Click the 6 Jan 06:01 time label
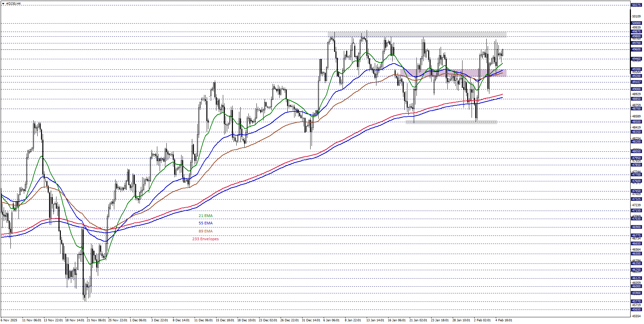Viewport: 644px width, 324px height. 331,320
